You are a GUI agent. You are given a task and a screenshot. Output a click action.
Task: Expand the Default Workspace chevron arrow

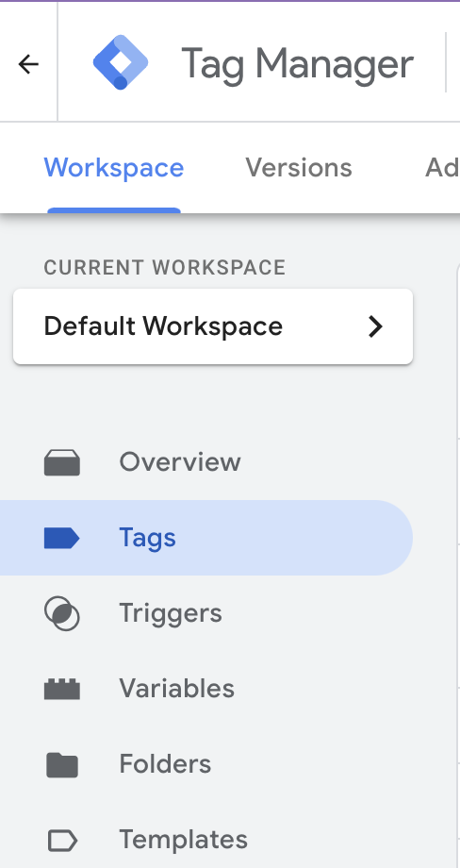[375, 326]
